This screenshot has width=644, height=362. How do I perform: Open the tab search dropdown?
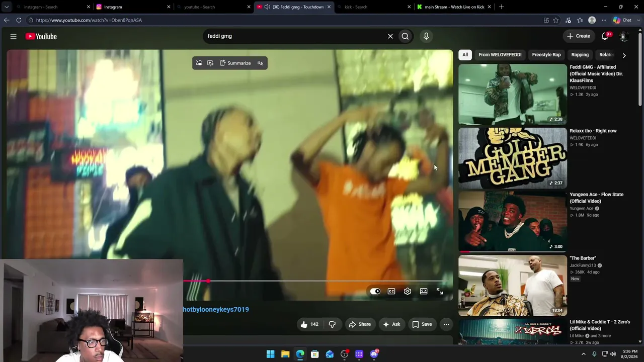(x=7, y=7)
